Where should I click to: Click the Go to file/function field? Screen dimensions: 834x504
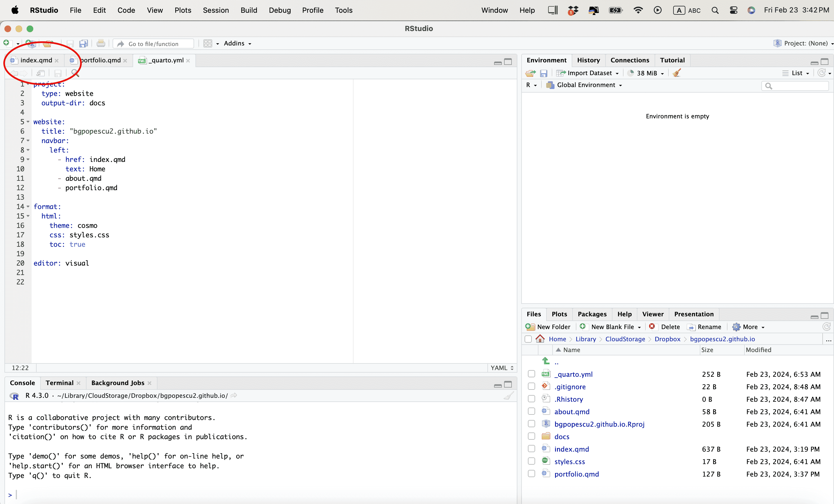tap(153, 44)
